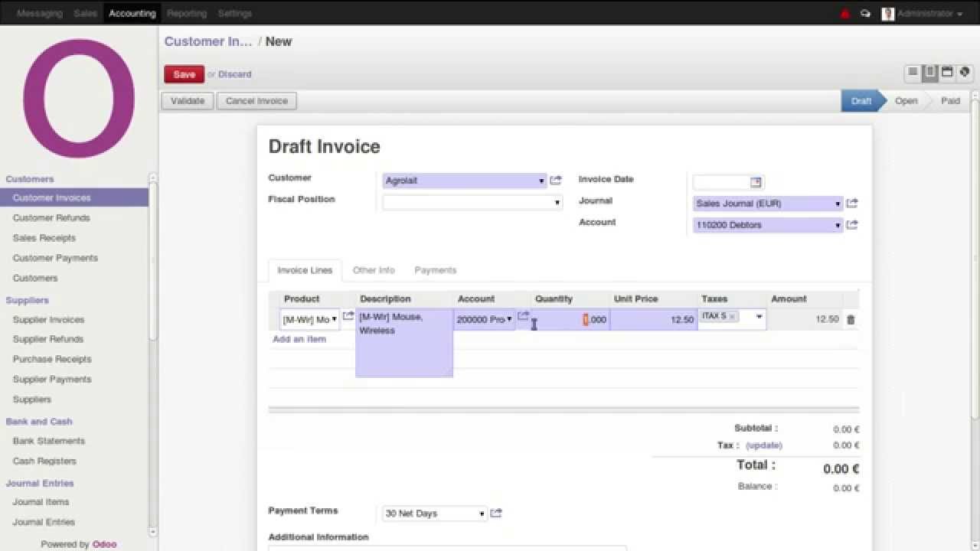Open Customer record external link icon
The width and height of the screenshot is (980, 551).
pyautogui.click(x=556, y=181)
